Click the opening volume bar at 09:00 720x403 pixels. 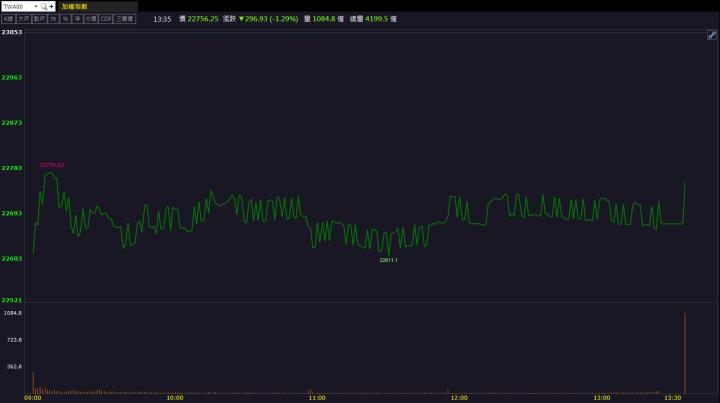[34, 383]
